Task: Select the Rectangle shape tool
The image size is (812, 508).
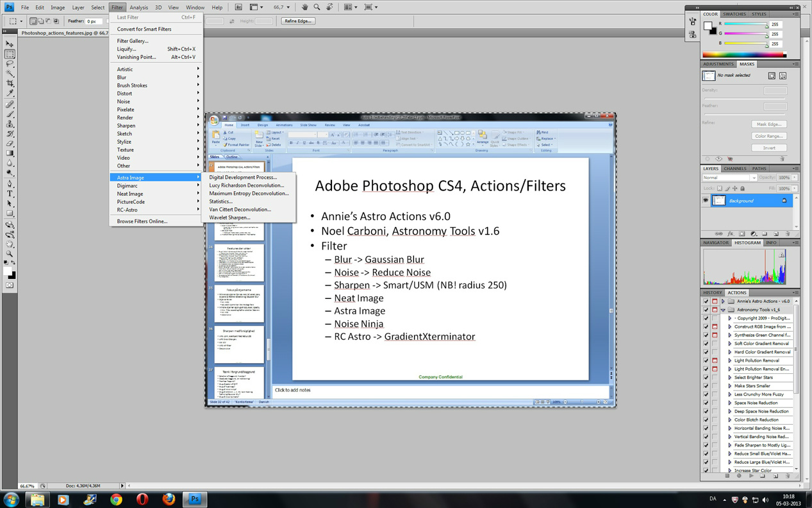Action: [10, 214]
